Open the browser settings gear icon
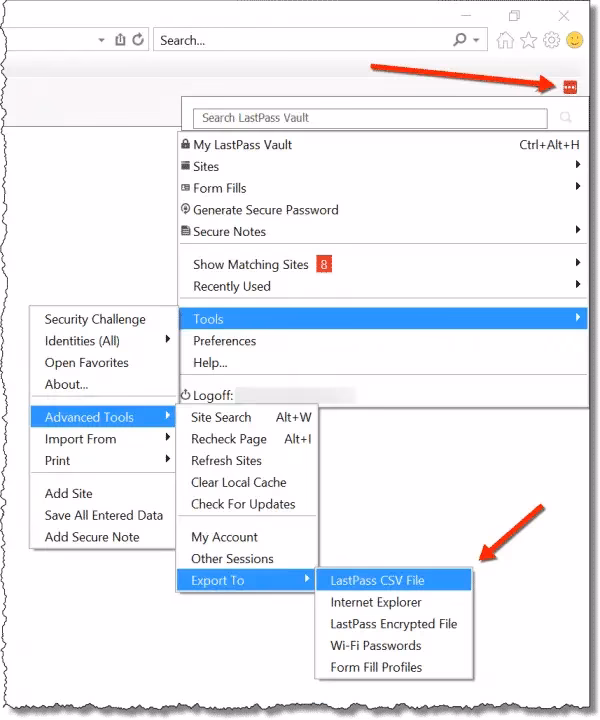This screenshot has width=600, height=720. click(x=551, y=40)
